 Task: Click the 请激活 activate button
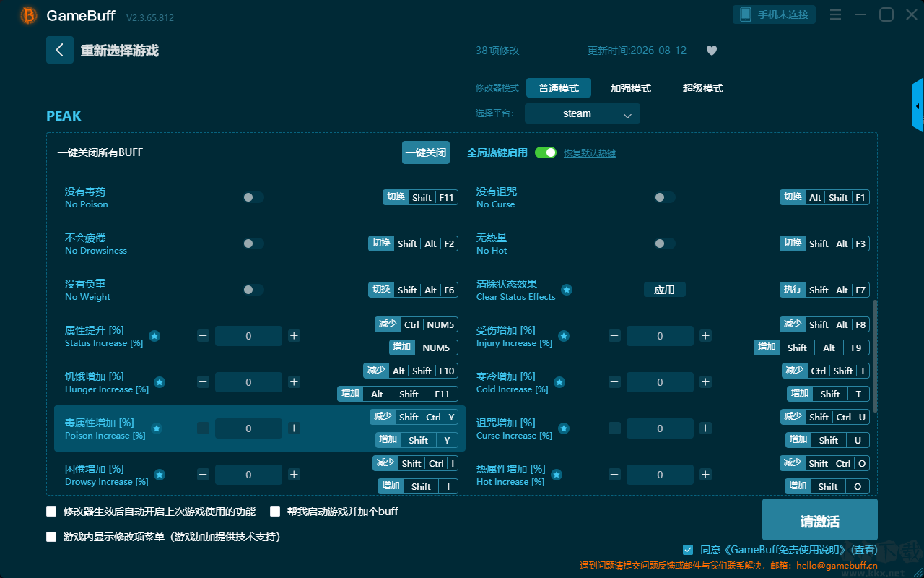pos(820,521)
